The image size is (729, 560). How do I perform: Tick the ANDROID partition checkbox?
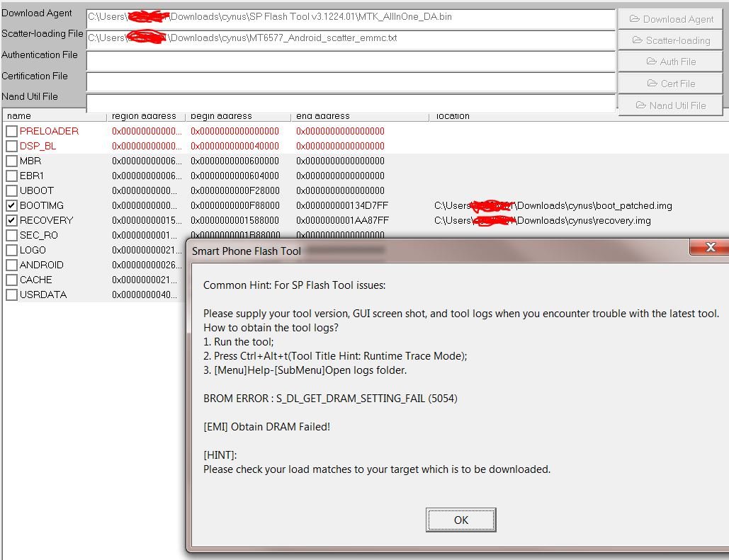pyautogui.click(x=11, y=265)
